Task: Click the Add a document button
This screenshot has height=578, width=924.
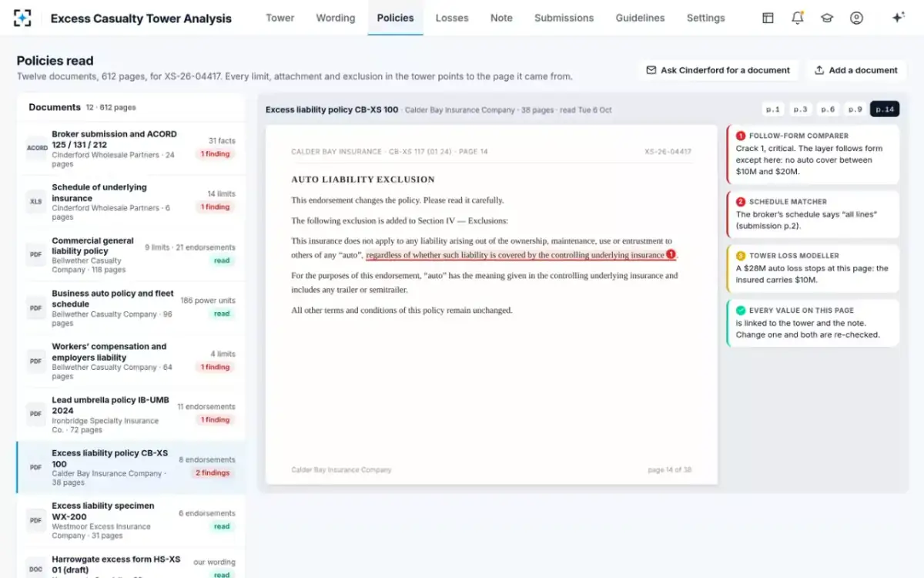Action: [855, 70]
